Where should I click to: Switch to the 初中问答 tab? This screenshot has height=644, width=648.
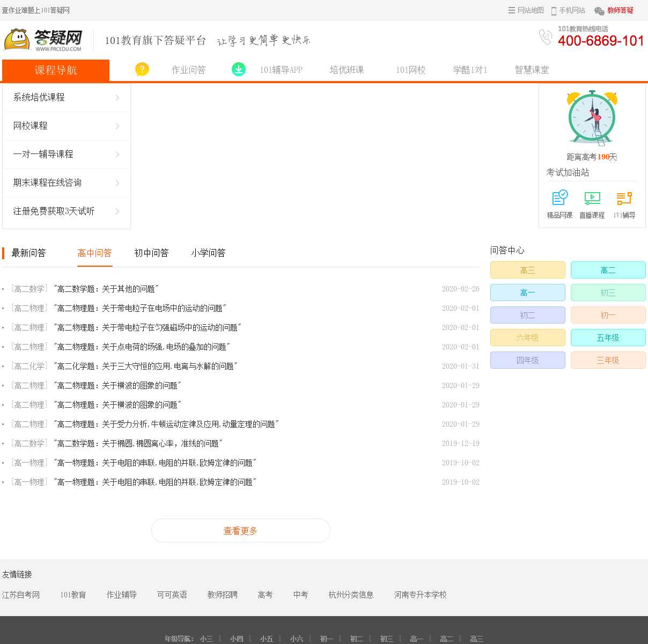tap(151, 253)
